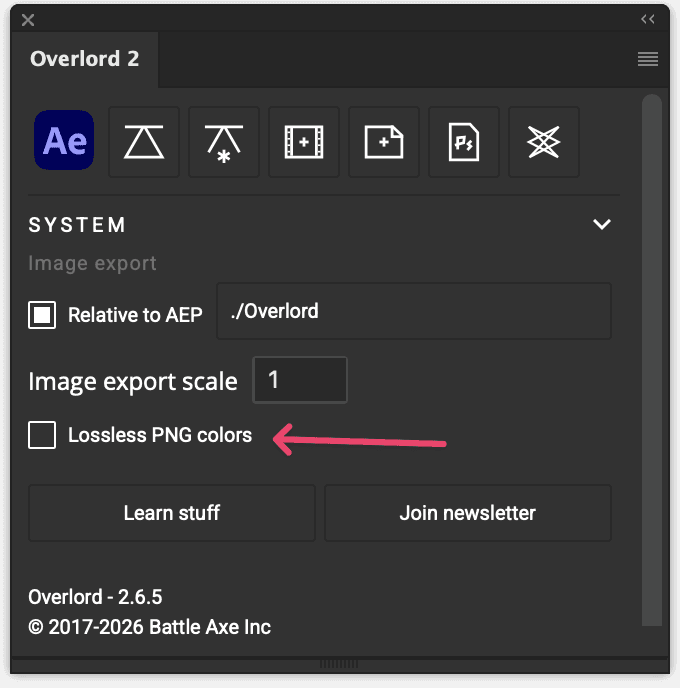Click the triangle with asterisk icon
680x688 pixels.
(224, 142)
